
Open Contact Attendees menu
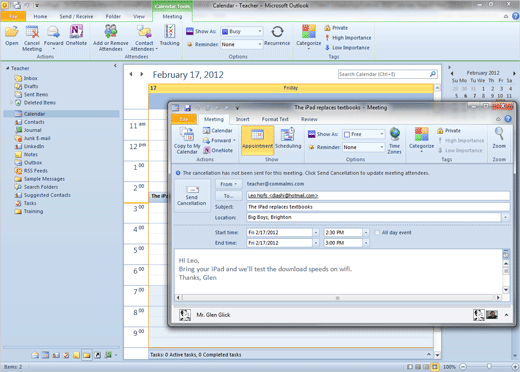point(144,38)
